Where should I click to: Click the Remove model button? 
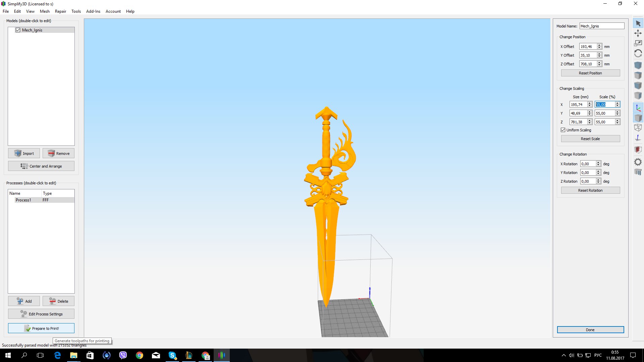pos(58,154)
